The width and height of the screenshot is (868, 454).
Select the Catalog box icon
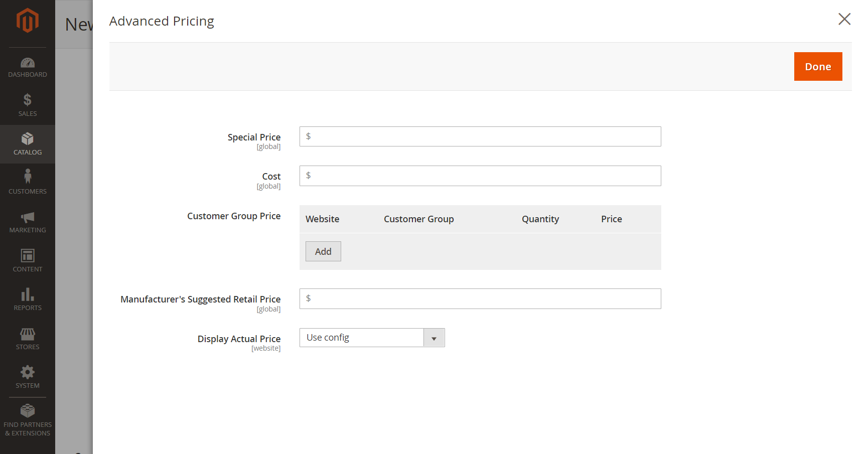point(28,138)
